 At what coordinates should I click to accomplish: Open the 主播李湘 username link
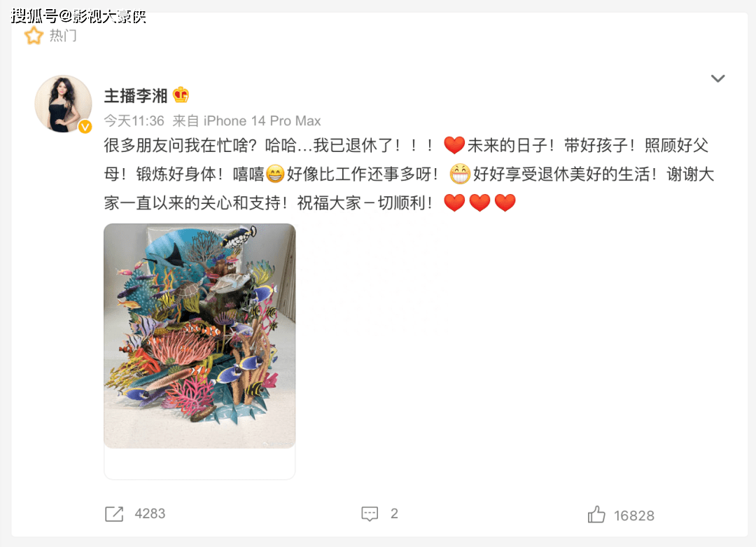click(136, 95)
